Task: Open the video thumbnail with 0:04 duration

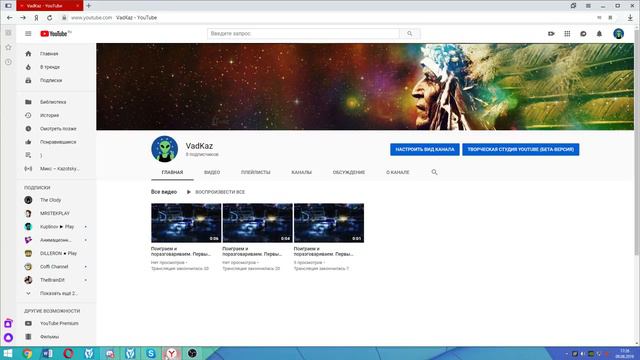Action: (x=258, y=223)
